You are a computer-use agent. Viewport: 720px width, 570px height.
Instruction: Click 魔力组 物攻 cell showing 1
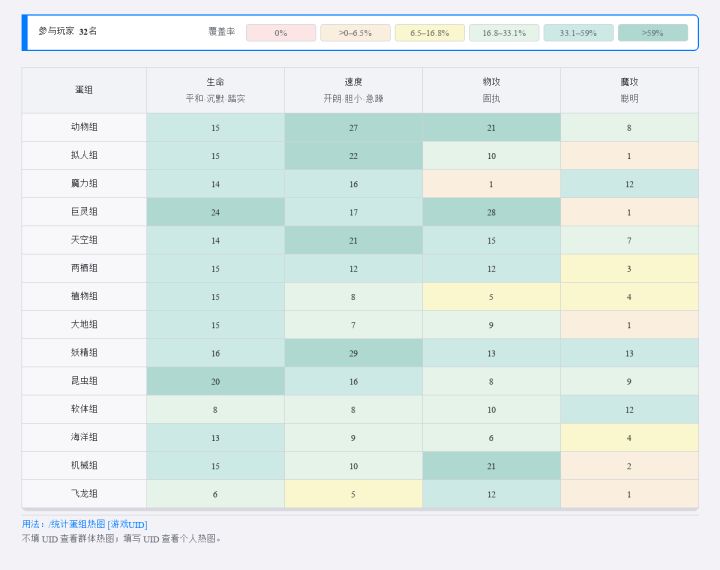[x=491, y=184]
